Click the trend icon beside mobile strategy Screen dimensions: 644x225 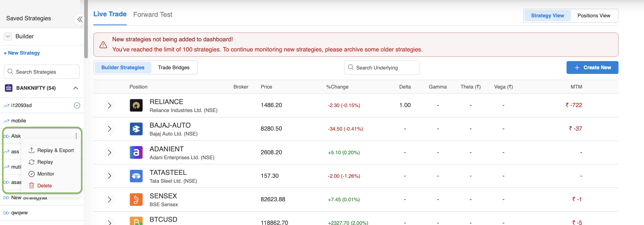tap(6, 121)
